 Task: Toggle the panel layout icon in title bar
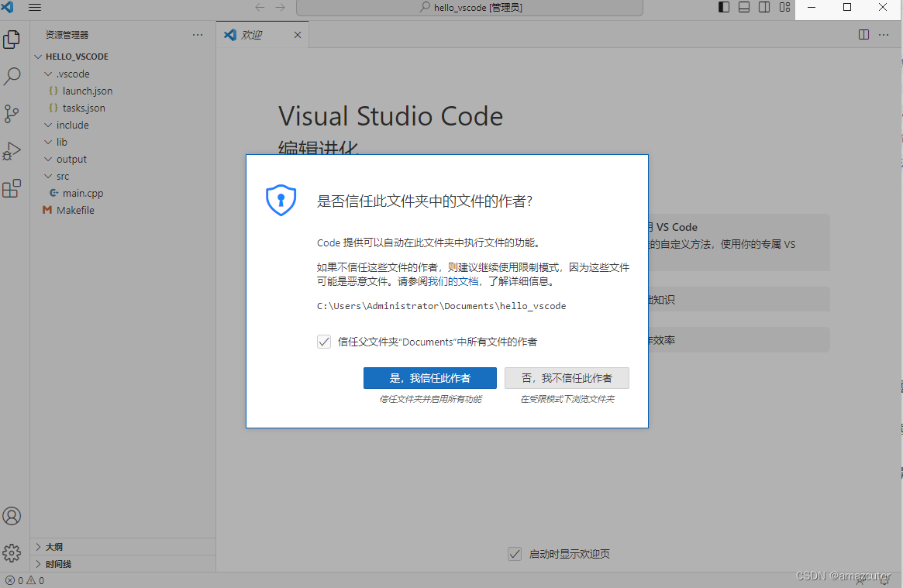[743, 7]
